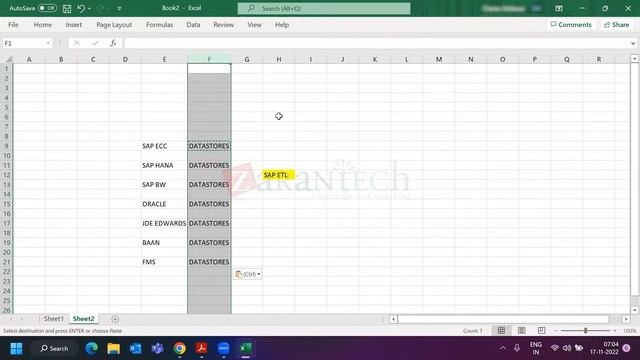The width and height of the screenshot is (640, 360).
Task: Click the SAP HANA cell
Action: pos(164,165)
